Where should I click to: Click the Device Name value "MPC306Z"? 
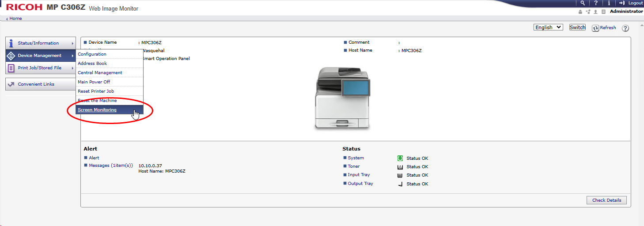[x=152, y=43]
